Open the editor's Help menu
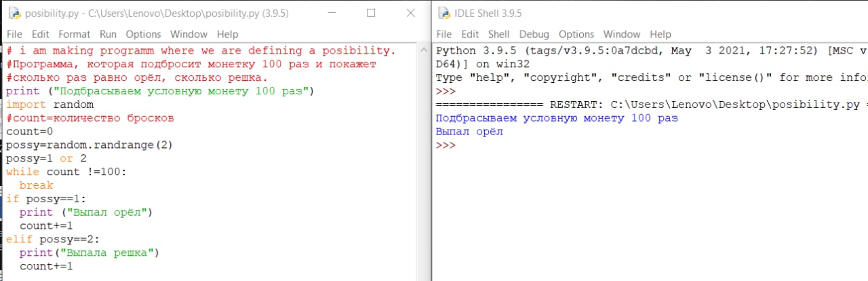Screen dimensions: 868x281 228,34
